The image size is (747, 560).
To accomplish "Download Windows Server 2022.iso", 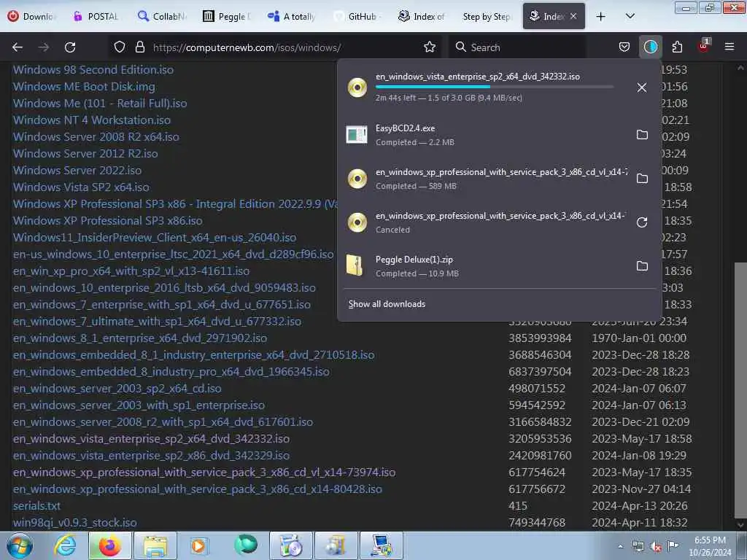I will pyautogui.click(x=77, y=170).
